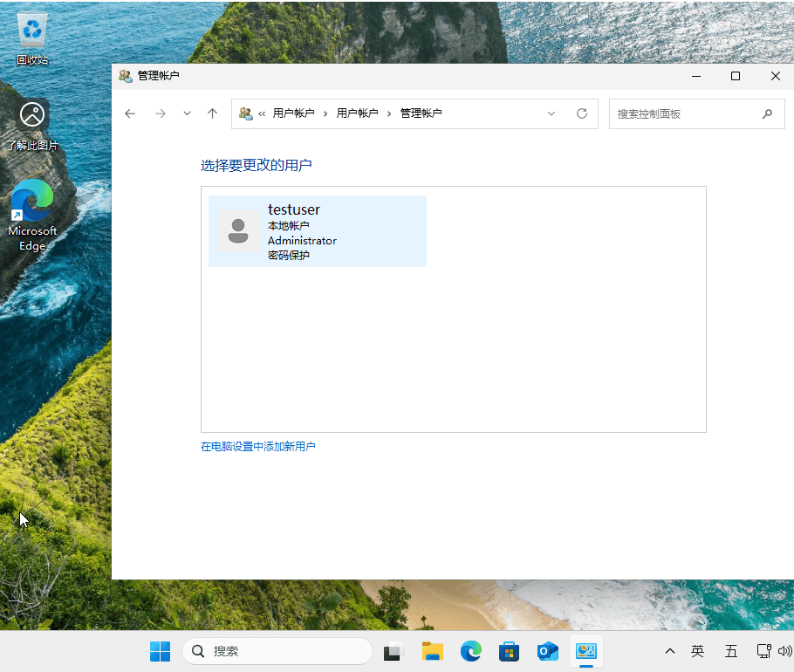Click the forward navigation arrow

click(161, 113)
